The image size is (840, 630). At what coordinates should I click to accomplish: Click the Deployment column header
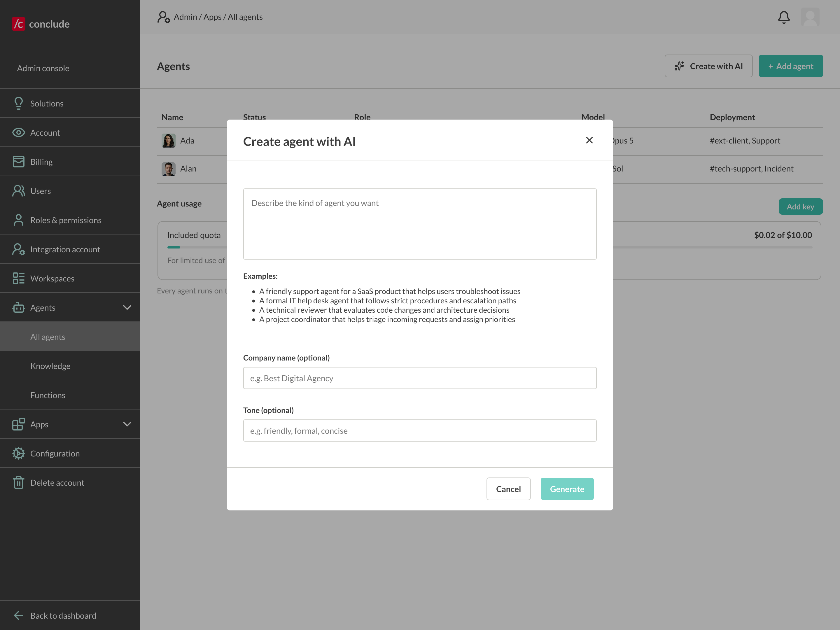(732, 117)
